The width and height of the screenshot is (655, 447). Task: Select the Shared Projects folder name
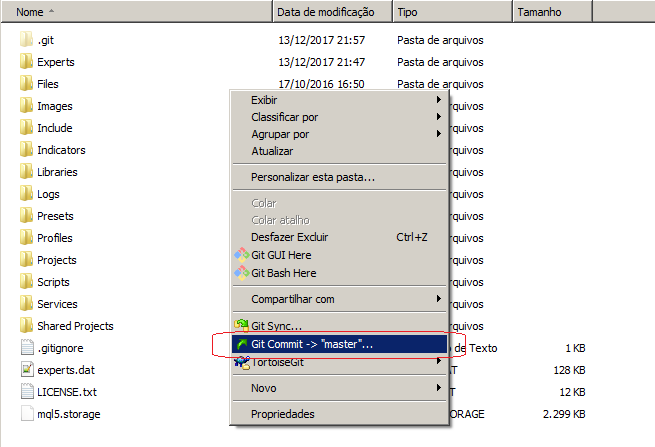pos(75,326)
